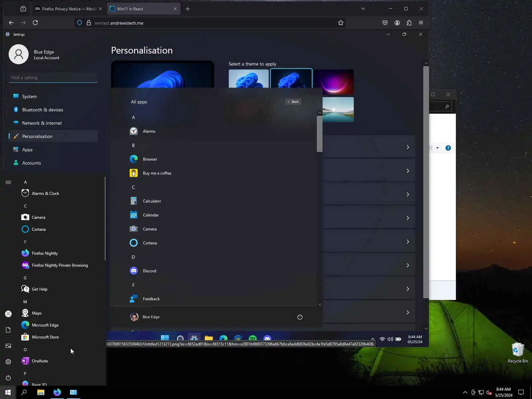Viewport: 532px width, 399px height.
Task: Click the B letter header in All apps
Action: [x=133, y=145]
